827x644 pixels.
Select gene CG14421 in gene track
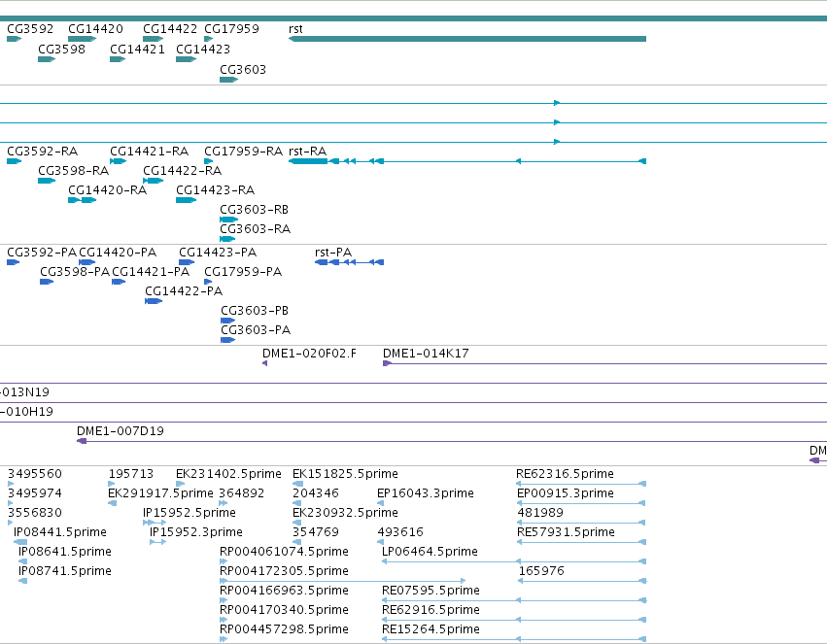point(117,59)
